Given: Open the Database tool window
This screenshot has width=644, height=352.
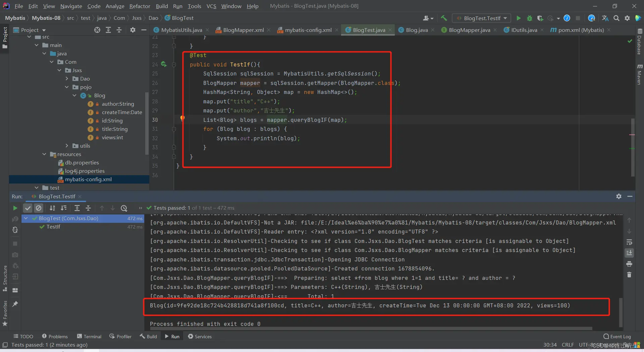Looking at the screenshot, I should click(x=640, y=42).
